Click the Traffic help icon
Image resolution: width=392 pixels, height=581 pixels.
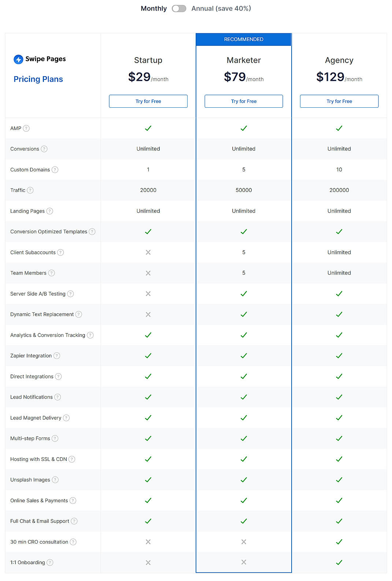coord(30,190)
